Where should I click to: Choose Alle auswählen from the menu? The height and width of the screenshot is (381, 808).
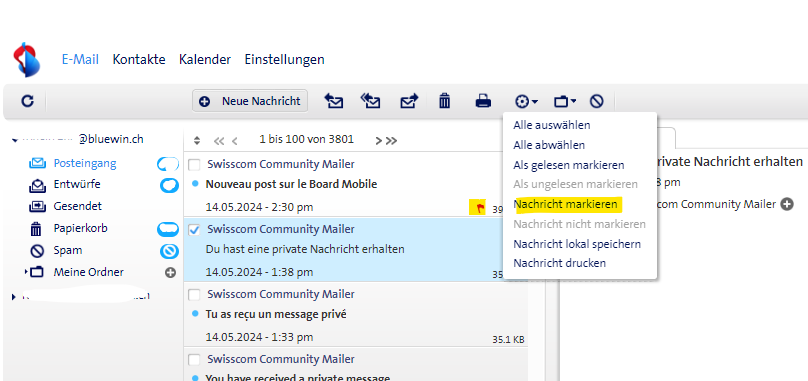click(551, 125)
